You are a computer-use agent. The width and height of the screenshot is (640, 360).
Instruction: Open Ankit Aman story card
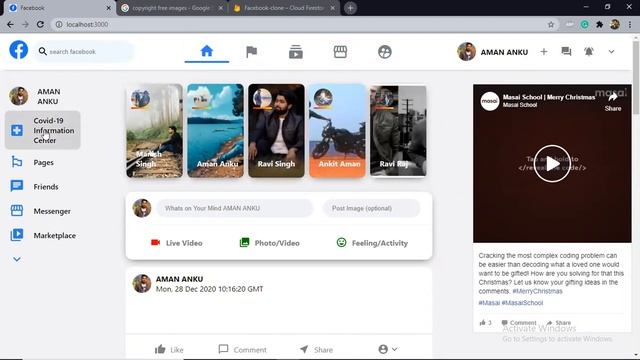pos(337,131)
